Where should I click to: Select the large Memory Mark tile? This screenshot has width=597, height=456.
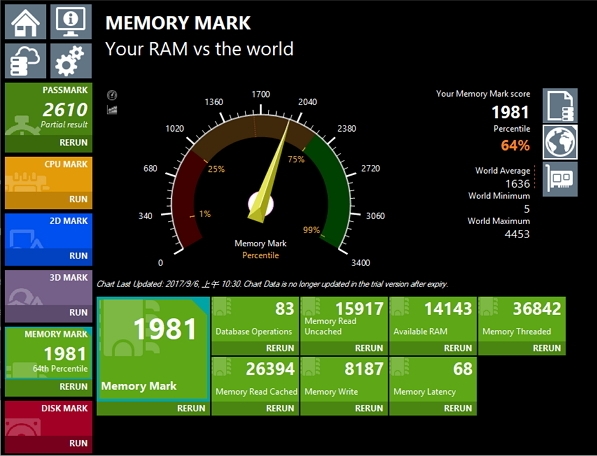pos(153,349)
